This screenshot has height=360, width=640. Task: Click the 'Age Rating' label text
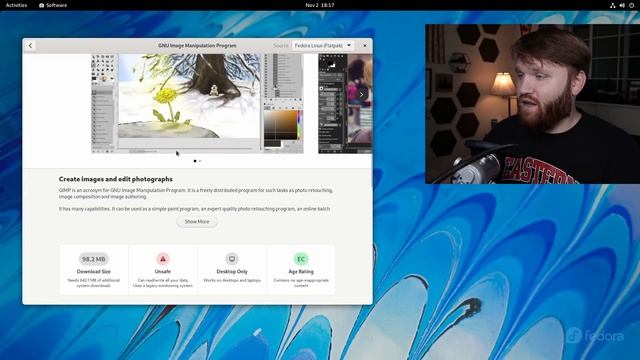click(301, 271)
